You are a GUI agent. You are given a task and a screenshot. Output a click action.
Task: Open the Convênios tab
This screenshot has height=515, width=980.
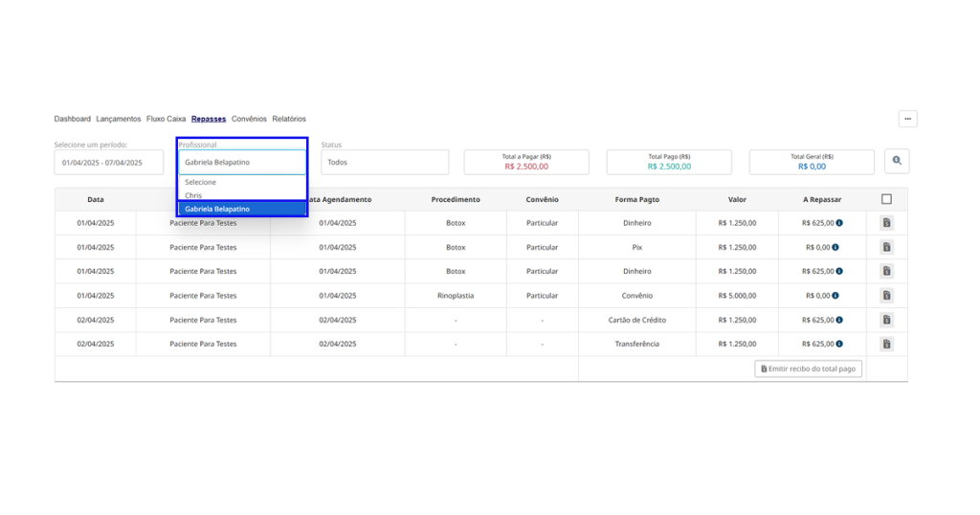point(249,119)
